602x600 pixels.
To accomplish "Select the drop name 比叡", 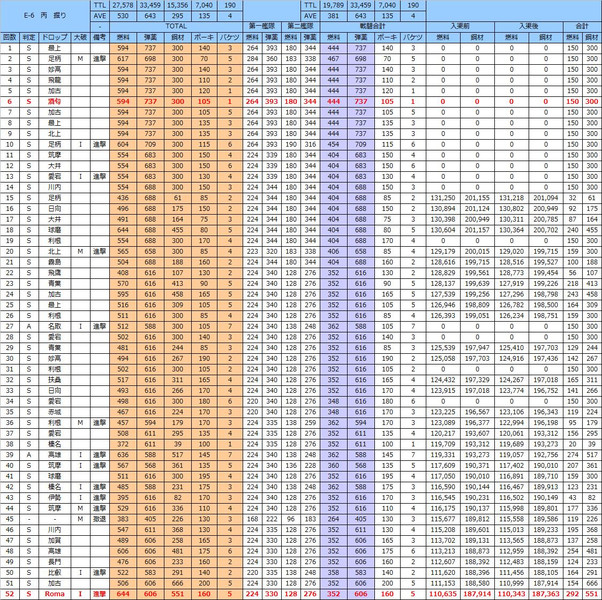I will 54,573.
